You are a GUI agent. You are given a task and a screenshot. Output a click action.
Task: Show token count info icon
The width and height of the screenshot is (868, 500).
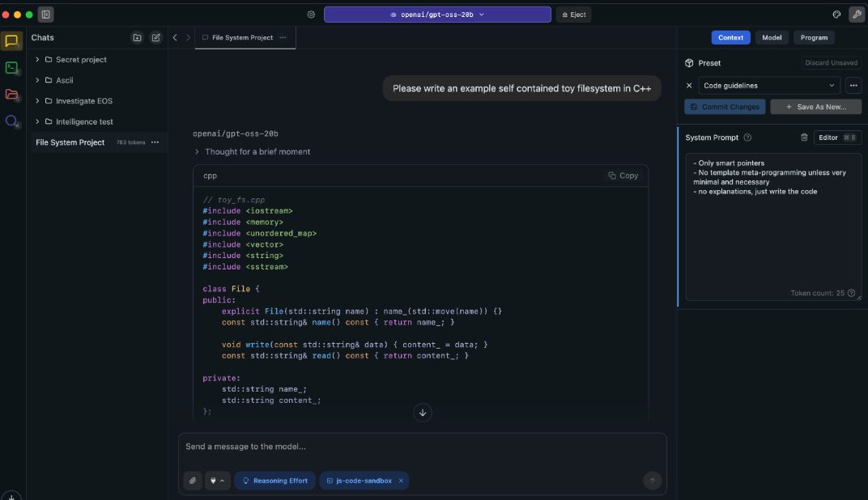tap(851, 293)
